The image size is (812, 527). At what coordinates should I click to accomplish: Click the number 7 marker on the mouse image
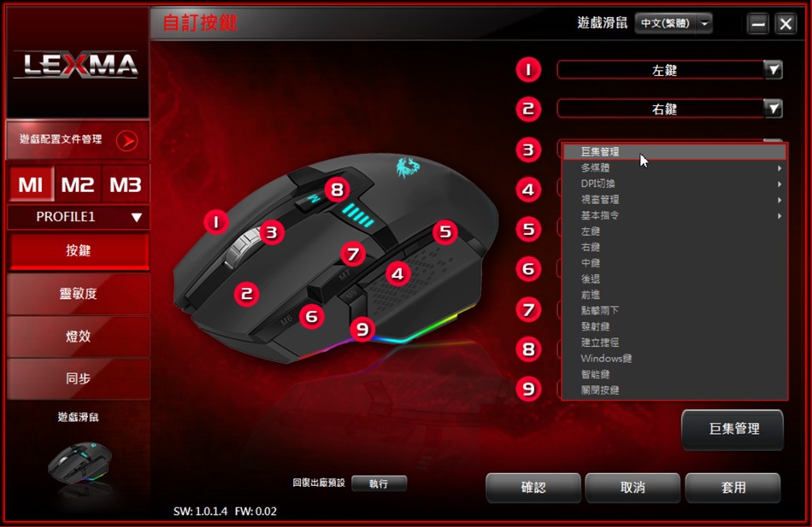click(x=353, y=254)
